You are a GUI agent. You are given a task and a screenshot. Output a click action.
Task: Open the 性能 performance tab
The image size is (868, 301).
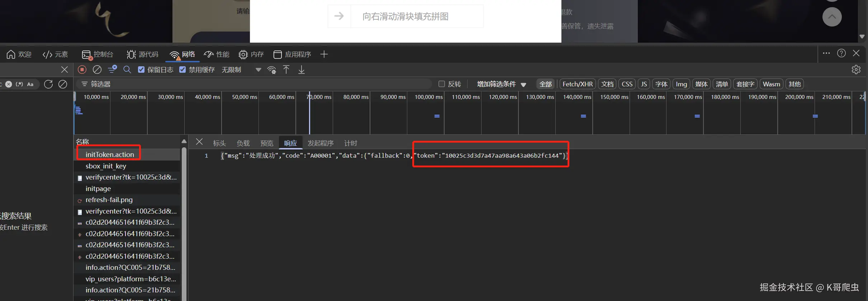217,54
